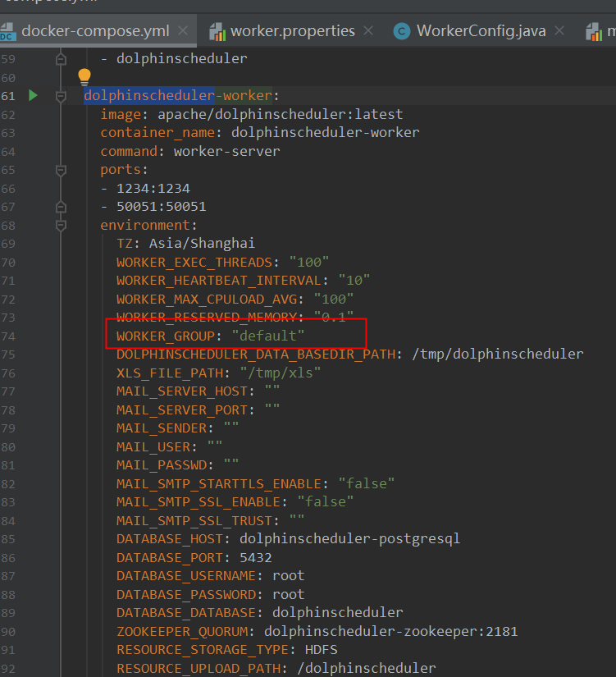
Task: Click line number 74 in the gutter
Action: pos(8,336)
